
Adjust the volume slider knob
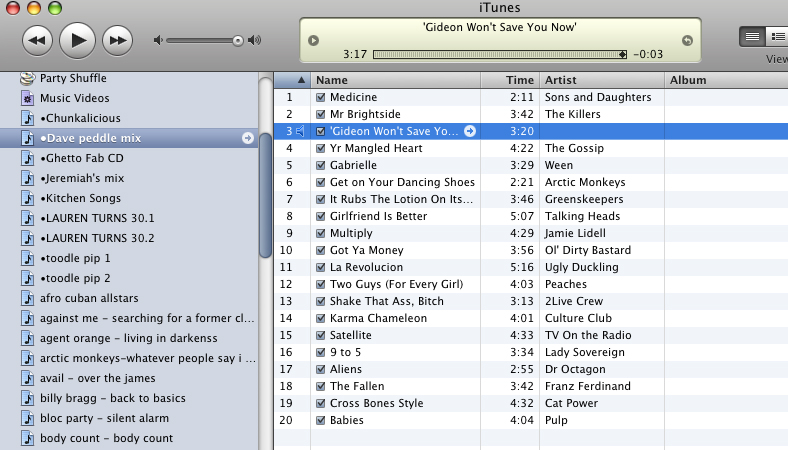[x=238, y=41]
